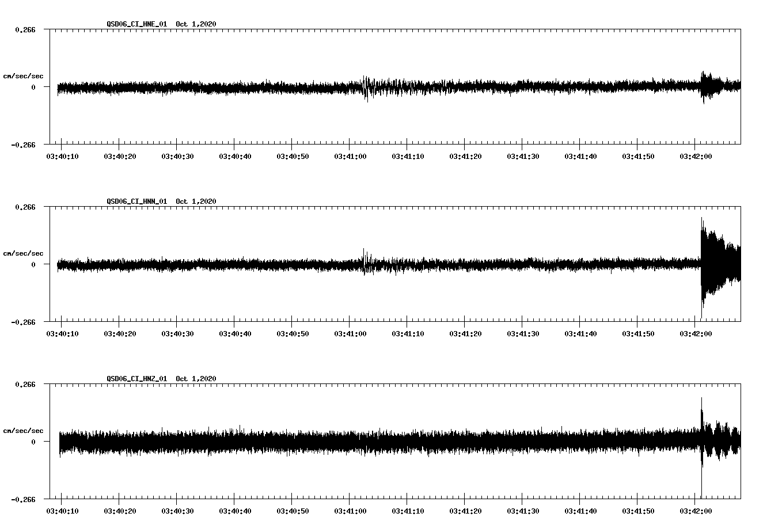
Task: Click the 03:41:30 tick label on bottom axis
Action: click(x=523, y=510)
